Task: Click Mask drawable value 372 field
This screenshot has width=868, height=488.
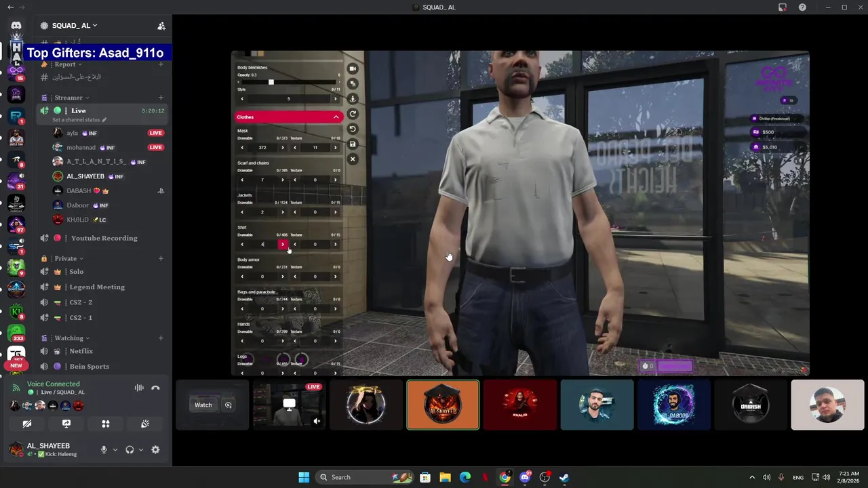Action: point(262,147)
